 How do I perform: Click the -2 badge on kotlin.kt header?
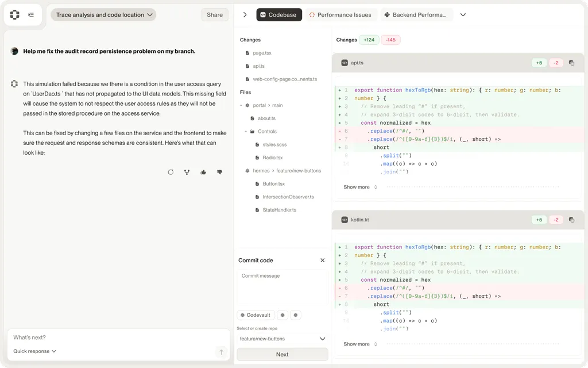(x=556, y=220)
